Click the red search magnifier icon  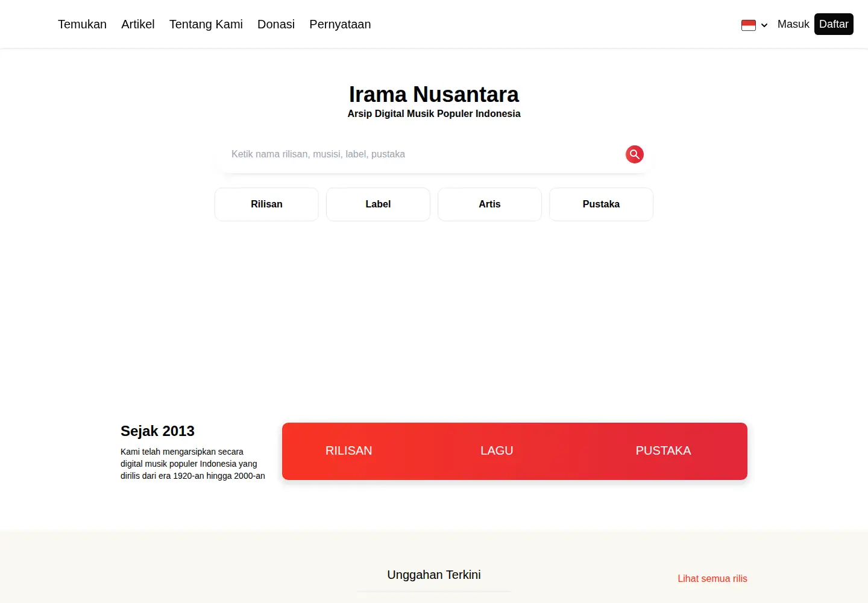tap(634, 154)
